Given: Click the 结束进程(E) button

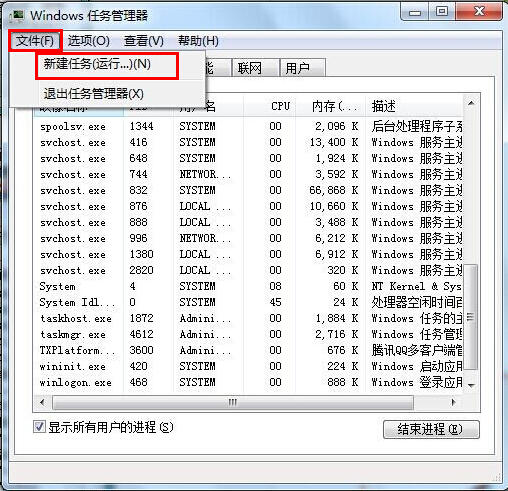Looking at the screenshot, I should pos(431,429).
